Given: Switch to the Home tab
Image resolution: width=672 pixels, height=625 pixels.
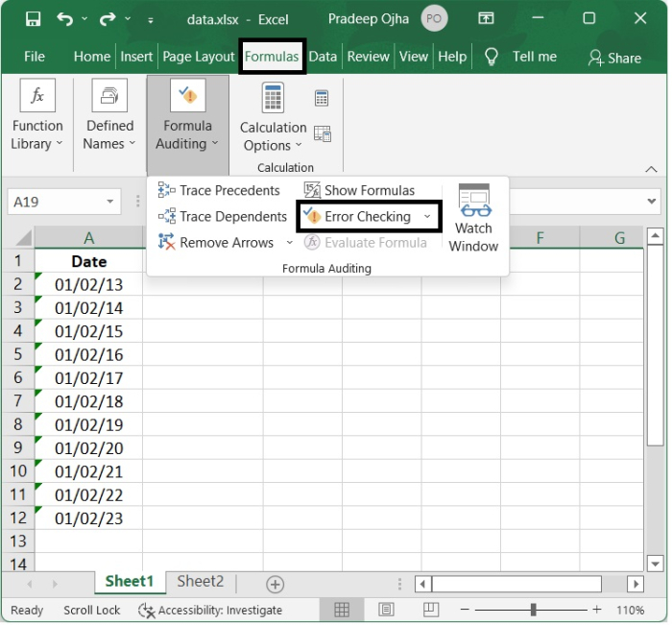Looking at the screenshot, I should 92,57.
